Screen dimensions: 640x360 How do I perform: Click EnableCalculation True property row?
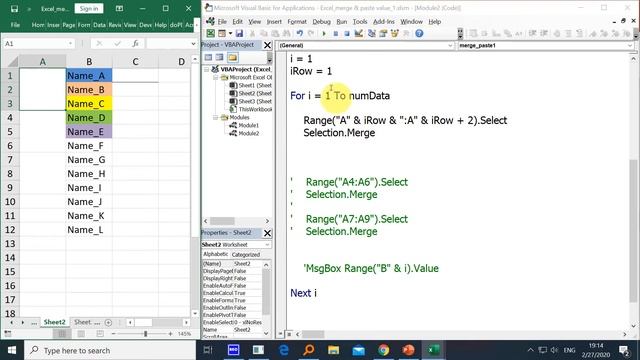[x=232, y=293]
